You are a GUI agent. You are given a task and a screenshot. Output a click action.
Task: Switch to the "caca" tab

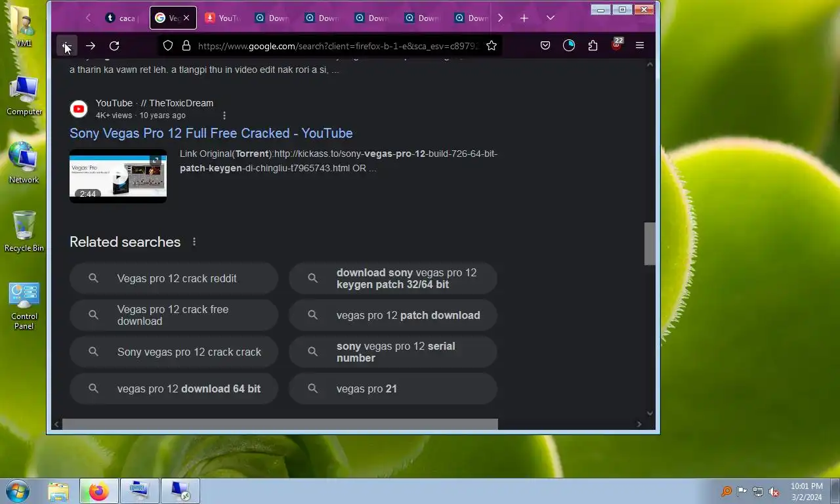[122, 18]
